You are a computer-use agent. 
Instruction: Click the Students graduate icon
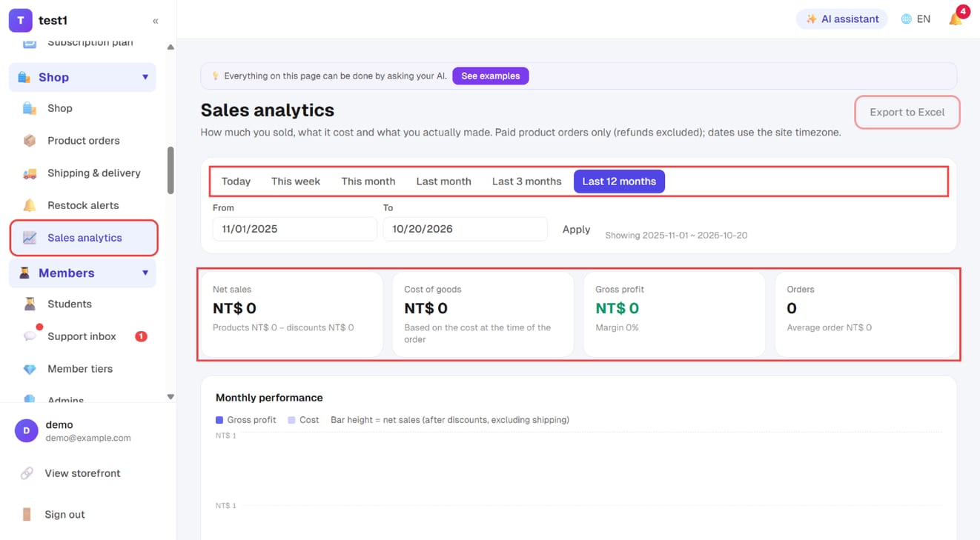coord(30,304)
